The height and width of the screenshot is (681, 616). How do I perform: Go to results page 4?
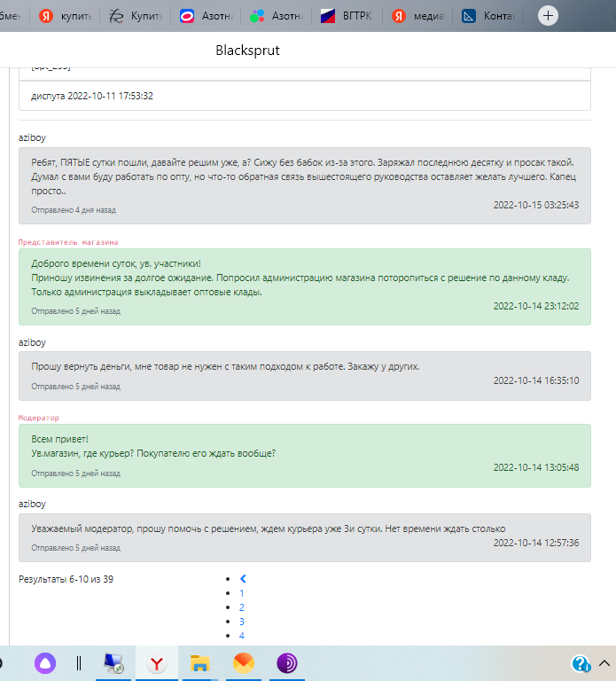242,636
